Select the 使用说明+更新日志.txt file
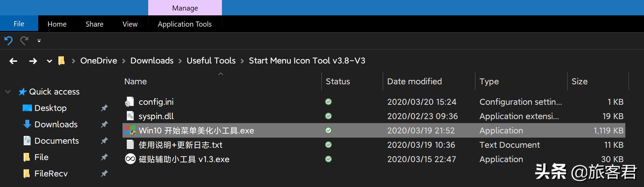Screen dimensions: 644x187 (x=180, y=145)
